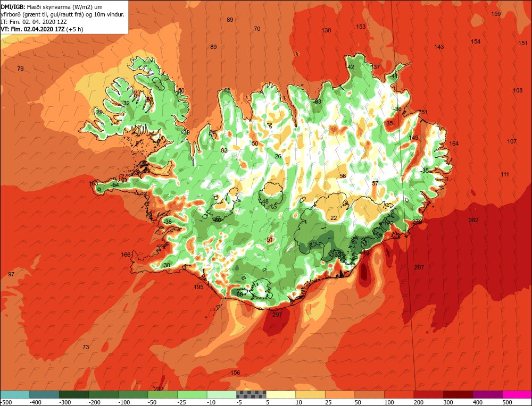Click the dark teal legend swatch between -400 and -300
The image size is (532, 406).
tap(45, 394)
